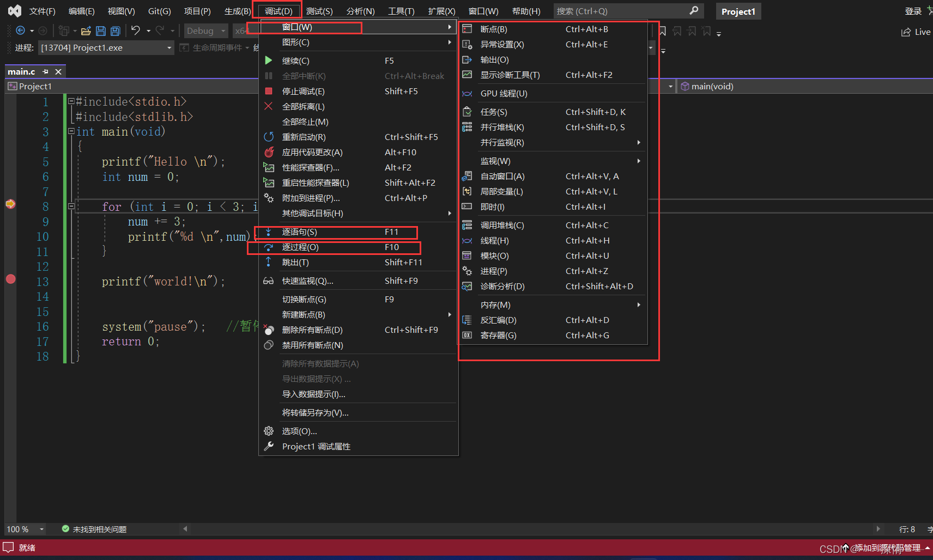The image size is (933, 560).
Task: Open the 100 % zoom dropdown
Action: pos(25,529)
